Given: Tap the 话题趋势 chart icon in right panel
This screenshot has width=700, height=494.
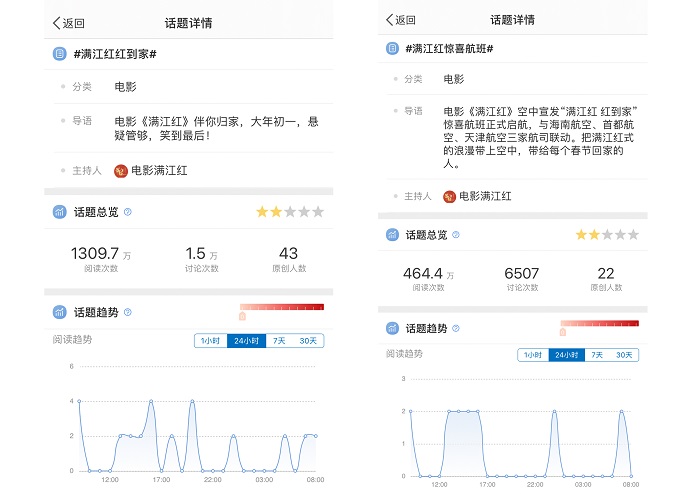Looking at the screenshot, I should 392,328.
